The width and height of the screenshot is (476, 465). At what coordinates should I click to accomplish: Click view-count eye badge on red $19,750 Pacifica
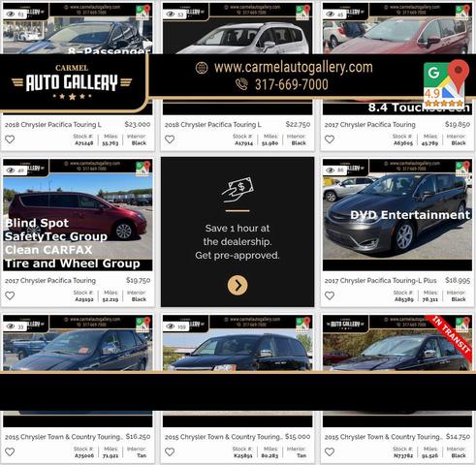(x=15, y=170)
